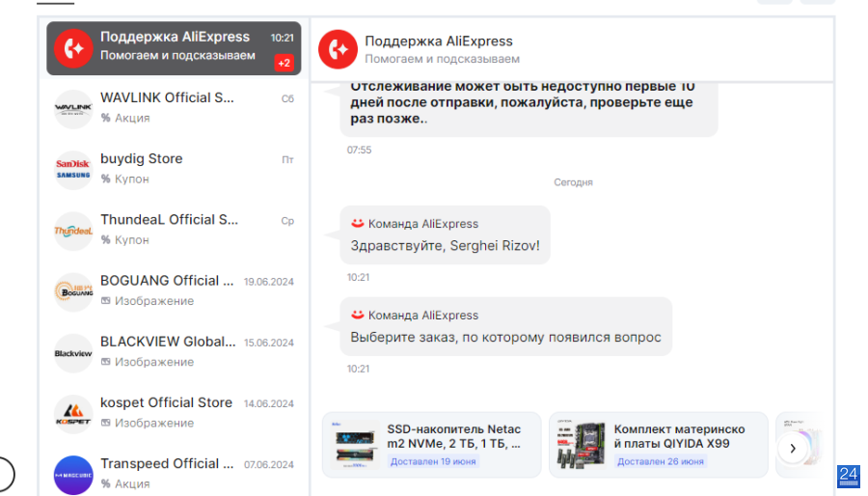Click the red AliExpress support avatar in the chat list
868x496 pixels.
point(73,48)
